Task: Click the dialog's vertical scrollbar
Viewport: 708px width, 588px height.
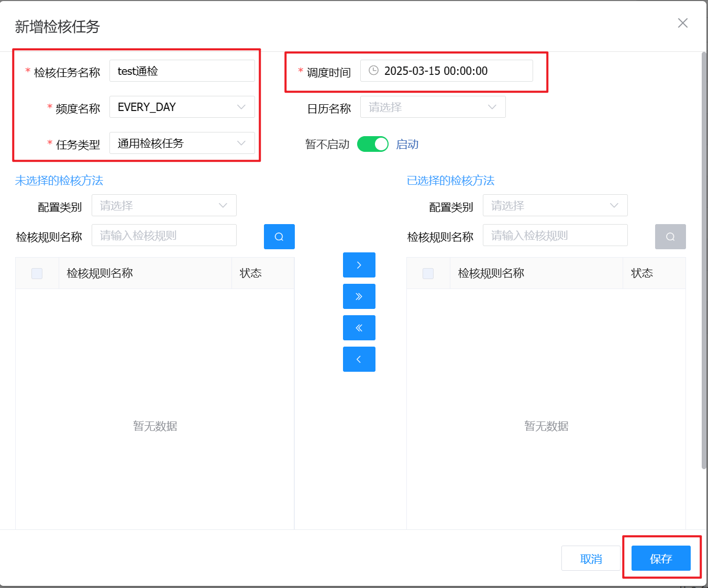Action: [704, 262]
